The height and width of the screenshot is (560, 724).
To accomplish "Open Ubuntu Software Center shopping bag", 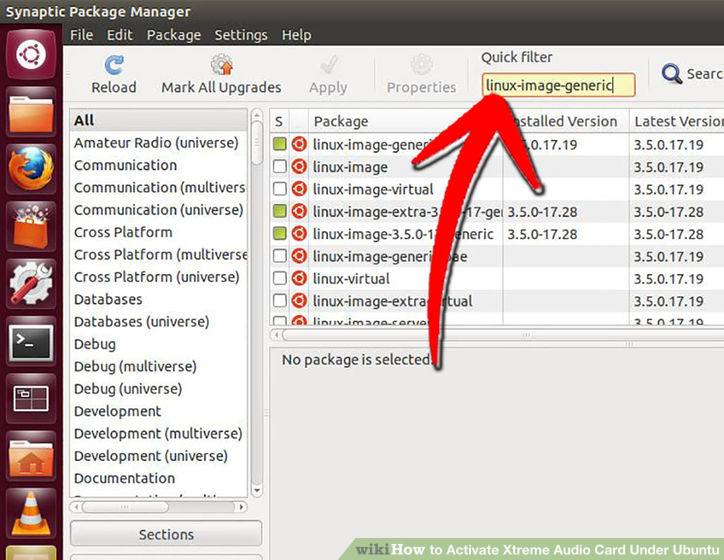I will [x=31, y=226].
